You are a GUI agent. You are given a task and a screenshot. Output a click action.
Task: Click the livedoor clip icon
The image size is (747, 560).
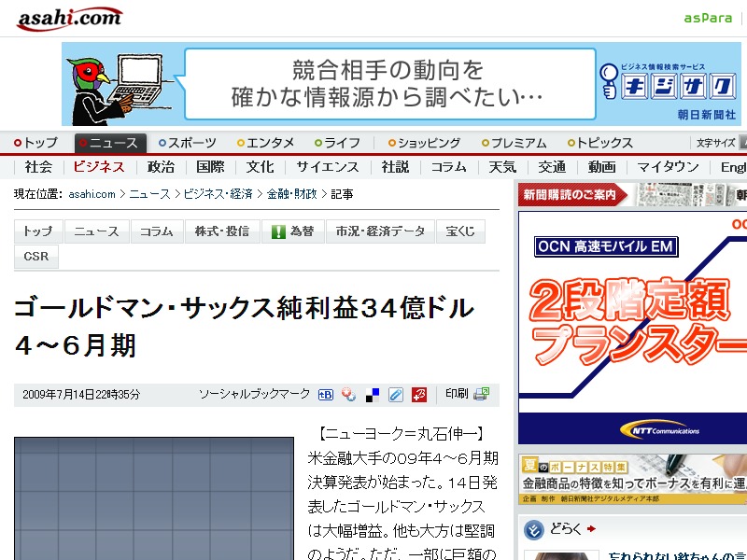tap(395, 395)
